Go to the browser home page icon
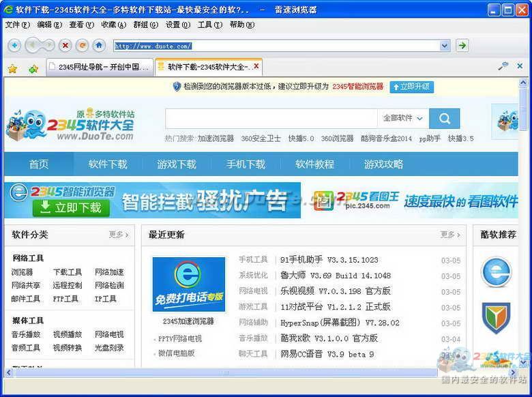 pyautogui.click(x=99, y=45)
